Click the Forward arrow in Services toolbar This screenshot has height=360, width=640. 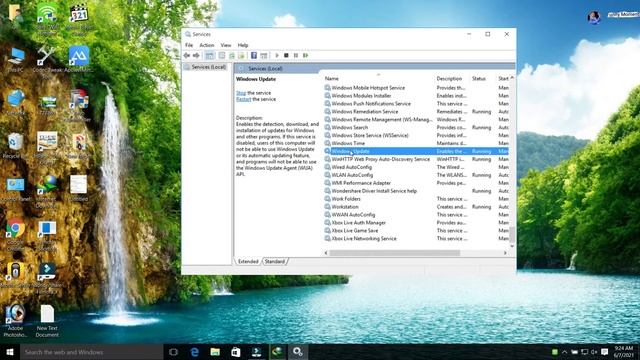196,56
